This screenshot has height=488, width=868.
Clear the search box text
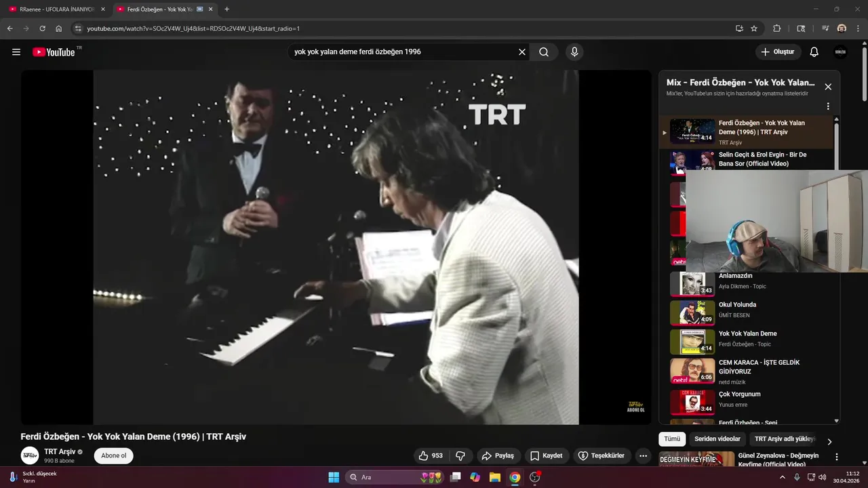tap(522, 52)
